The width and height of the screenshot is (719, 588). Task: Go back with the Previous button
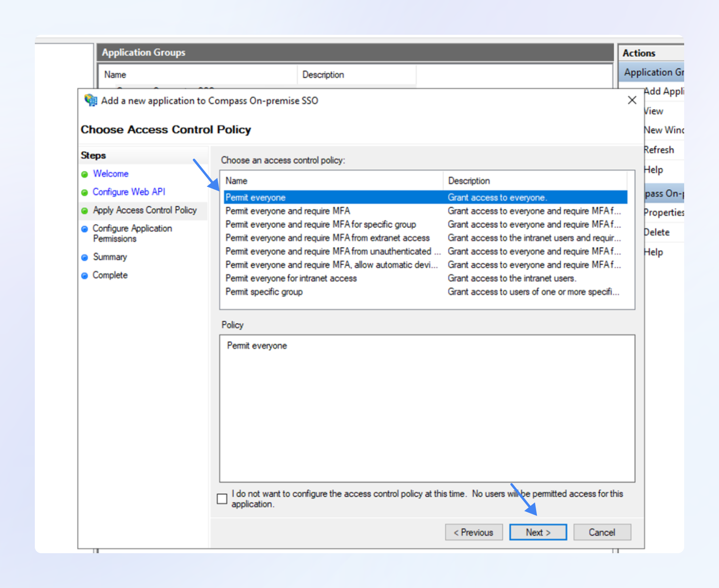[474, 532]
